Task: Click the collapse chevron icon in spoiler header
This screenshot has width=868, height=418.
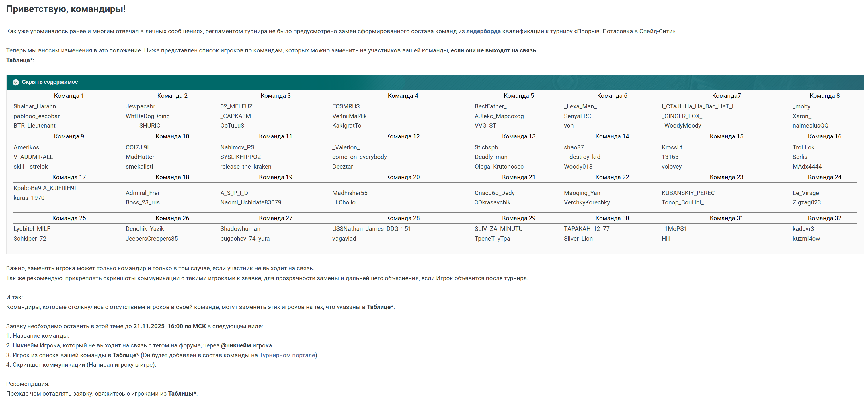Action: point(15,82)
